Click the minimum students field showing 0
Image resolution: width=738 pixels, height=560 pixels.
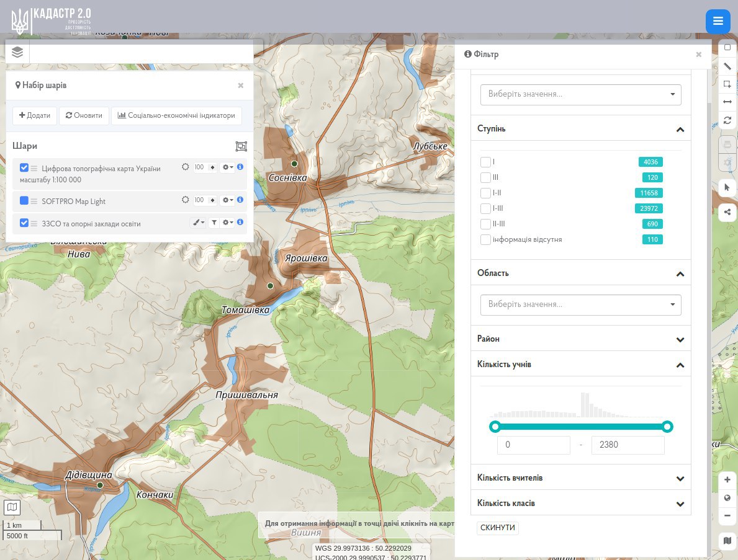click(x=534, y=445)
